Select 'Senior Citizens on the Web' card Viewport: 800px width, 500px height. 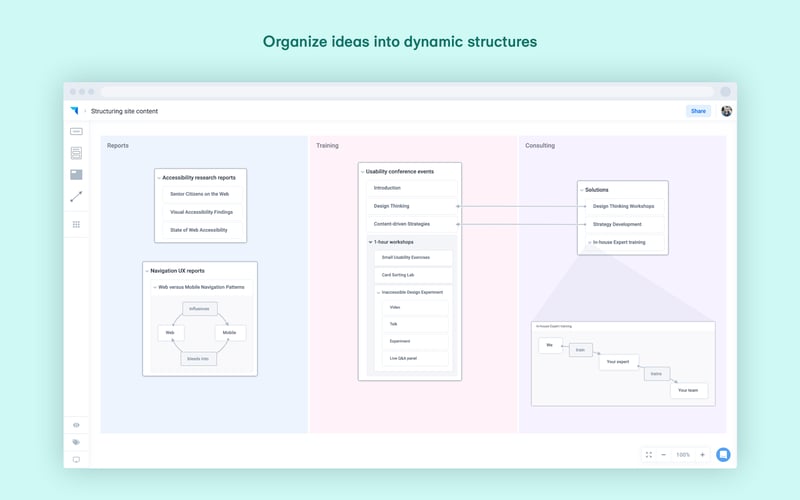[202, 194]
